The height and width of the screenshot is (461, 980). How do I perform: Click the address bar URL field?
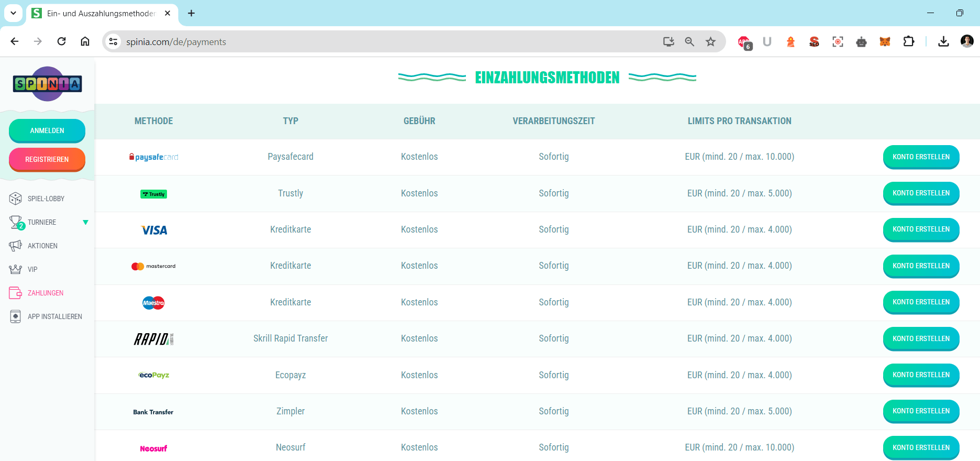(x=387, y=42)
